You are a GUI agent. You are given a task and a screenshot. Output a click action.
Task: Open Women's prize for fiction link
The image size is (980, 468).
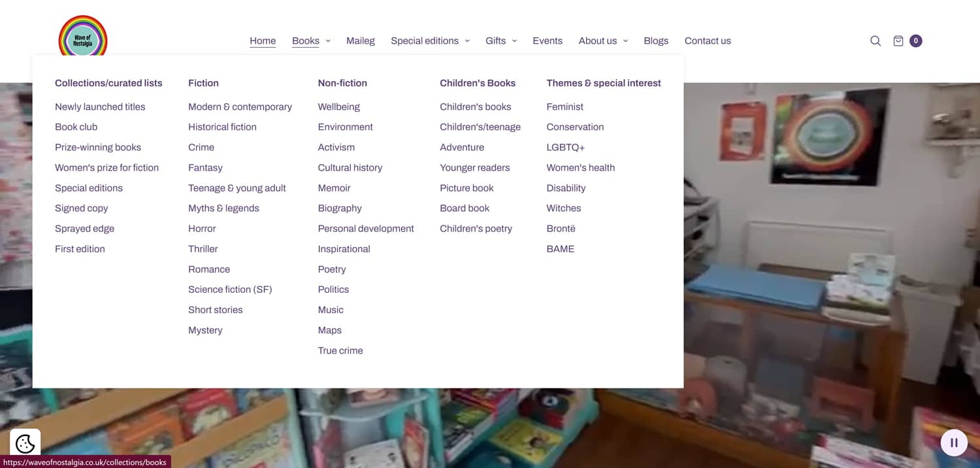pos(107,167)
